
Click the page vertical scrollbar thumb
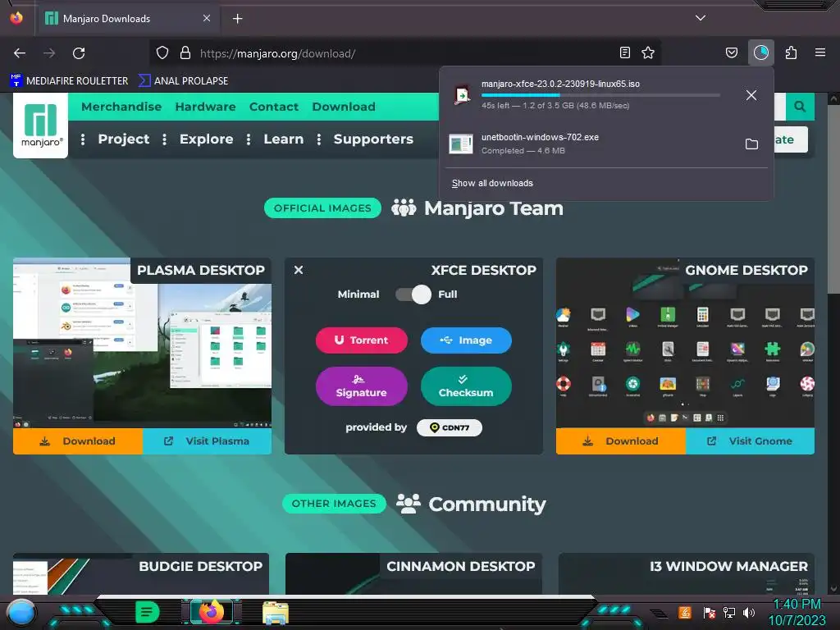coord(833,199)
